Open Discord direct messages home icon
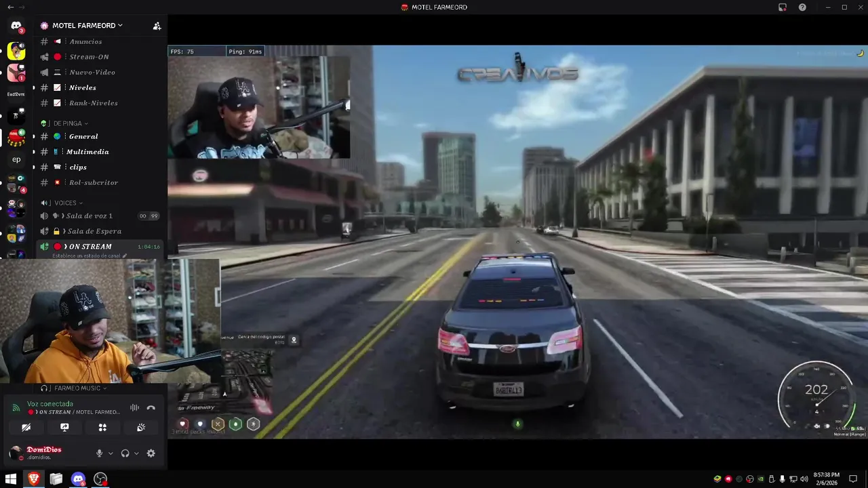This screenshot has height=488, width=868. [16, 26]
